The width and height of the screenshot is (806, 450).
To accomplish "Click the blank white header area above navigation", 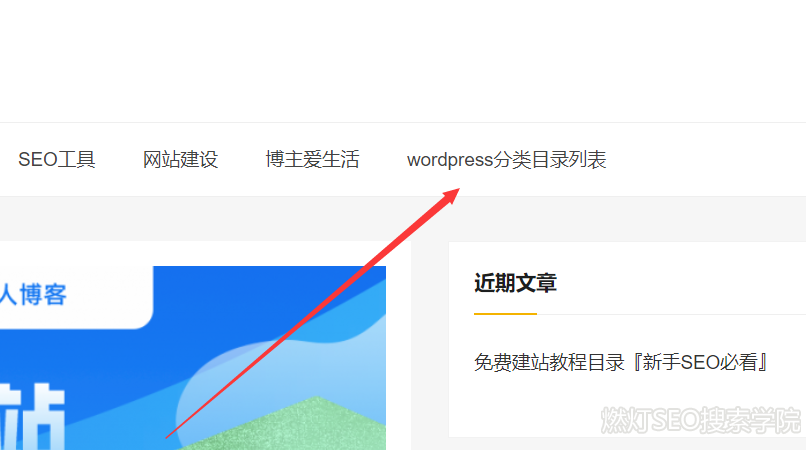I will pos(403,61).
